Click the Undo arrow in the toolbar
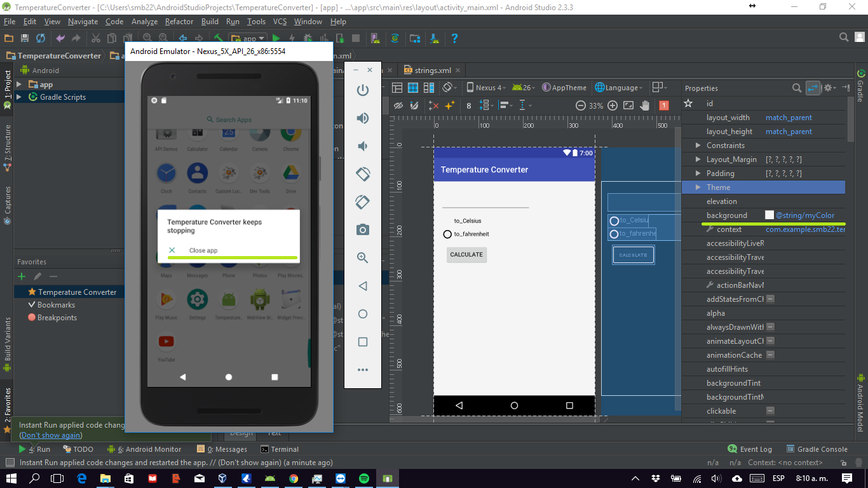868x488 pixels. coord(60,38)
